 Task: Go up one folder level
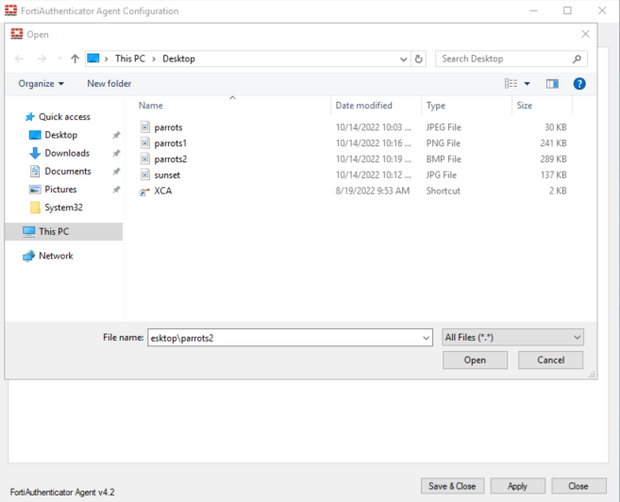point(75,59)
